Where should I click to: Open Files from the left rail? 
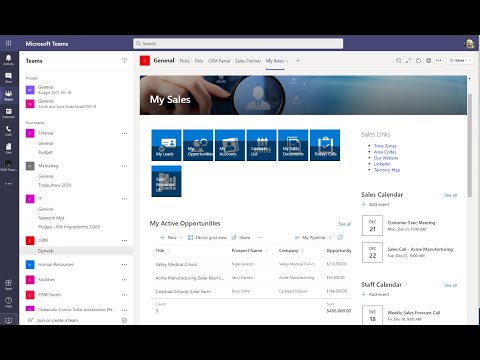click(9, 148)
